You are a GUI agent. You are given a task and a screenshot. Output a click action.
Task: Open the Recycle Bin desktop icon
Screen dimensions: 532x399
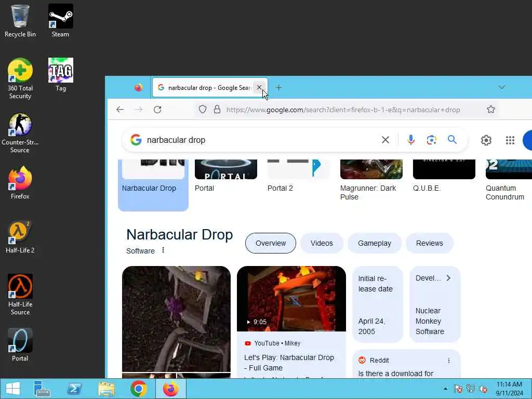pos(20,20)
